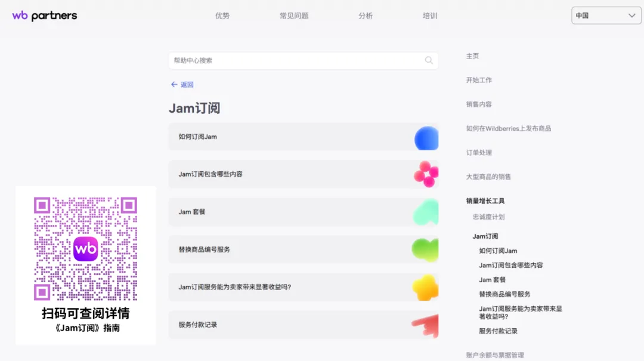
Task: Click the green blob icon beside Jam 套餐
Action: tap(425, 212)
